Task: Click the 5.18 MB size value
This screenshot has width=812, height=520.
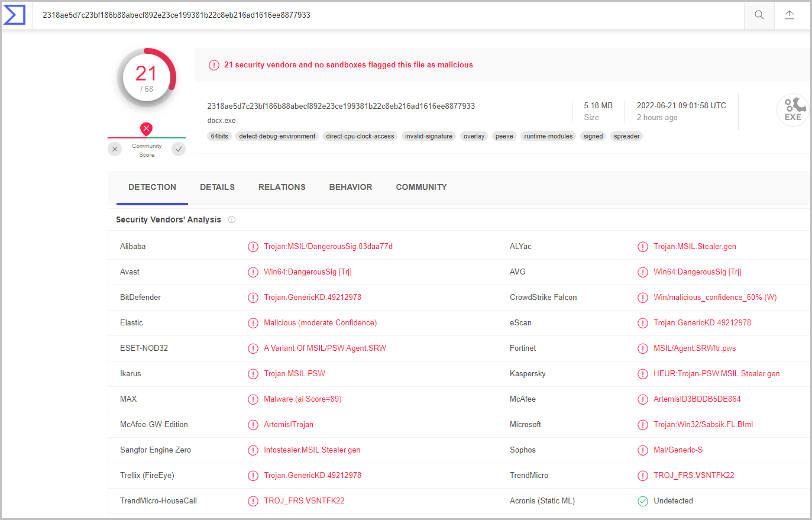Action: [x=598, y=105]
